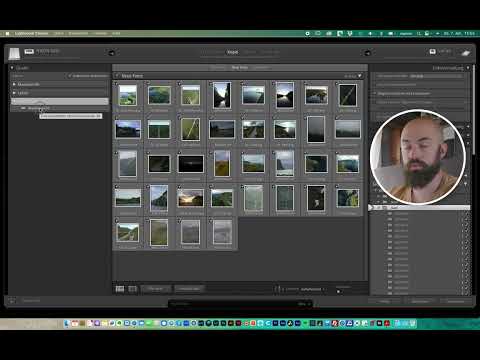Switch to the Alle Fotos filter tab
480x360 pixels.
[x=217, y=68]
